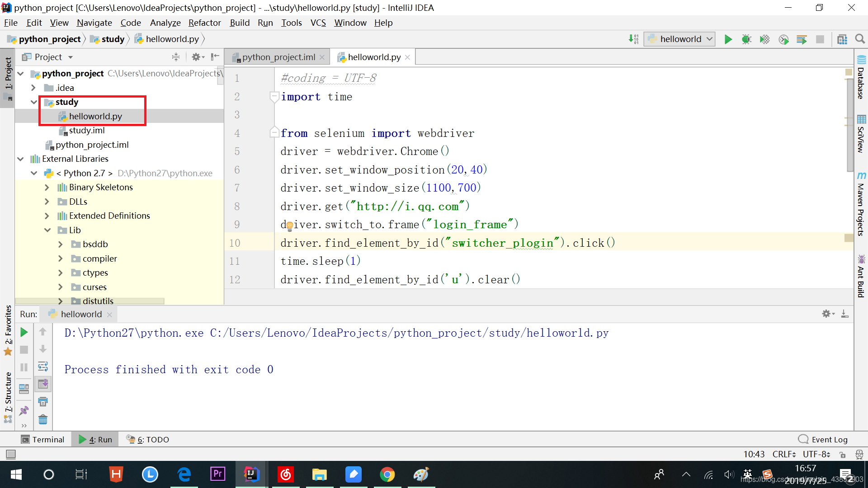Click the green Run button in toolbar
Image resolution: width=868 pixels, height=488 pixels.
[728, 39]
